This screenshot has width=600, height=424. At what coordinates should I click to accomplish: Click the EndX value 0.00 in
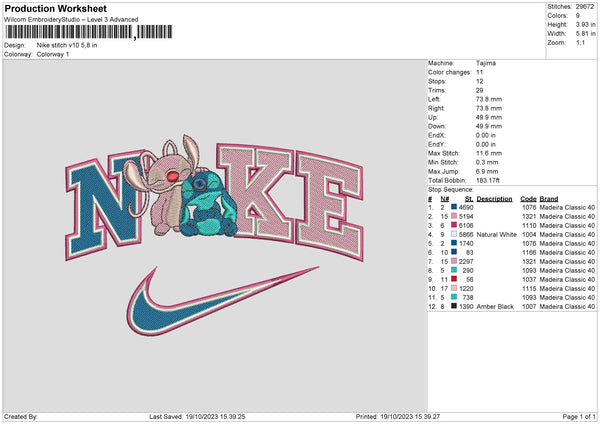pos(486,135)
